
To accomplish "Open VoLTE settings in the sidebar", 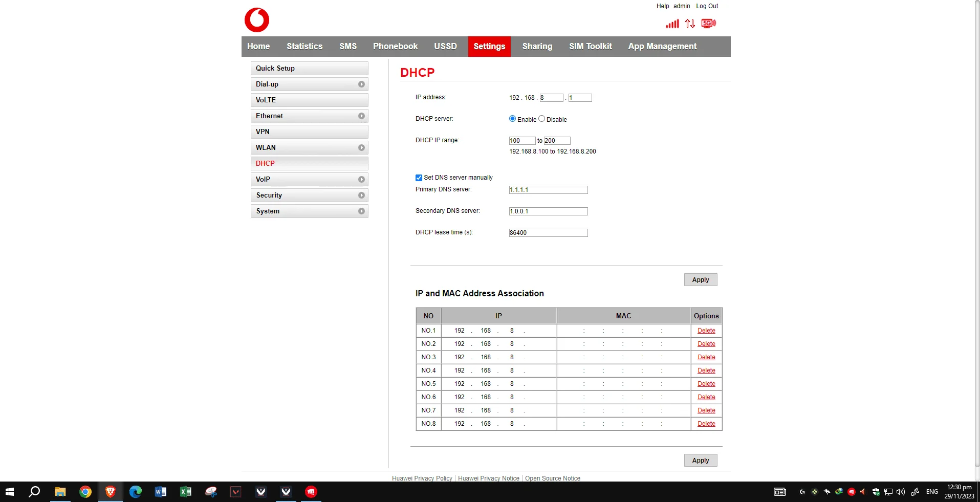I will point(310,100).
